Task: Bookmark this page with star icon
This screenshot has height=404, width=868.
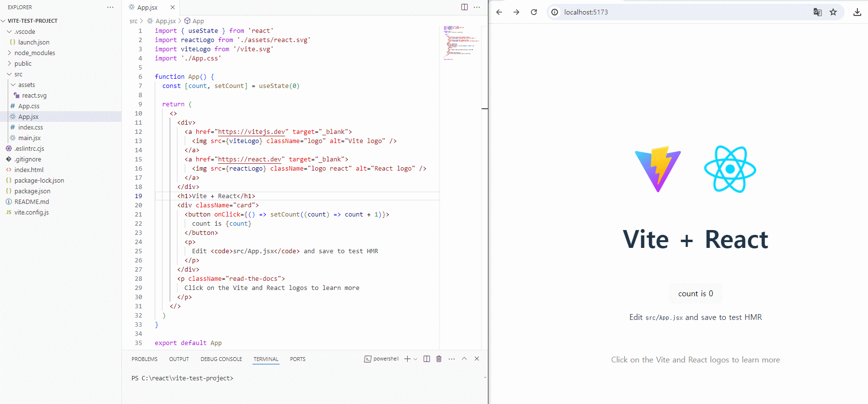Action: click(833, 12)
